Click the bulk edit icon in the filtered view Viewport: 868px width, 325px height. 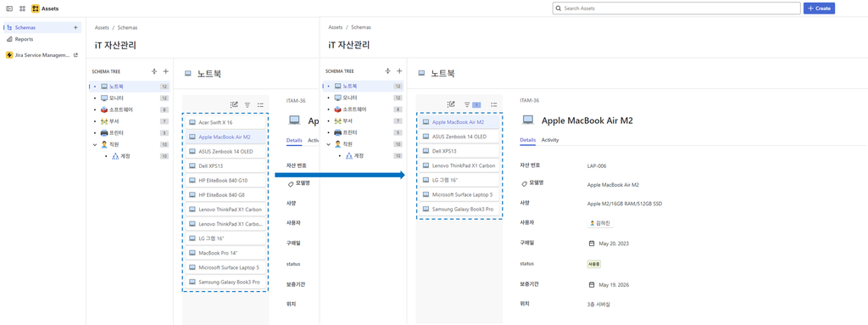(451, 104)
